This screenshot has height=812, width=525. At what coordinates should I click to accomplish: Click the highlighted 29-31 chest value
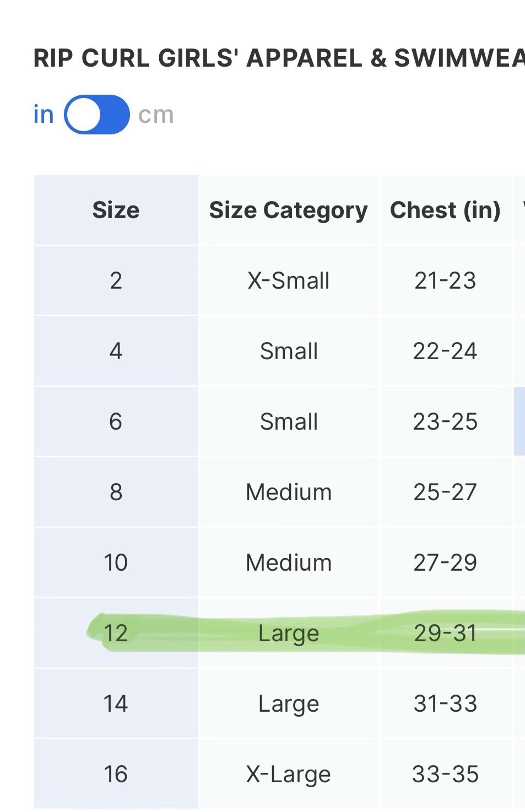point(445,633)
